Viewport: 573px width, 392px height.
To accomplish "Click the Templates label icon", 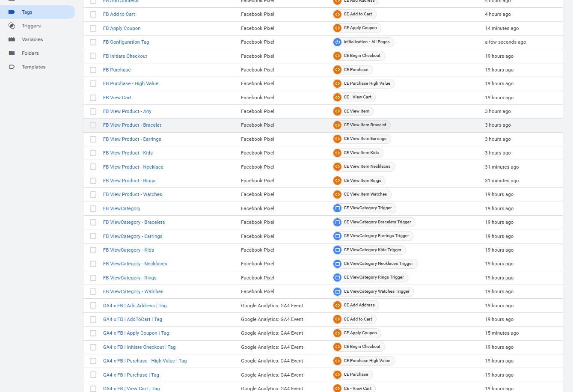I will pos(12,67).
